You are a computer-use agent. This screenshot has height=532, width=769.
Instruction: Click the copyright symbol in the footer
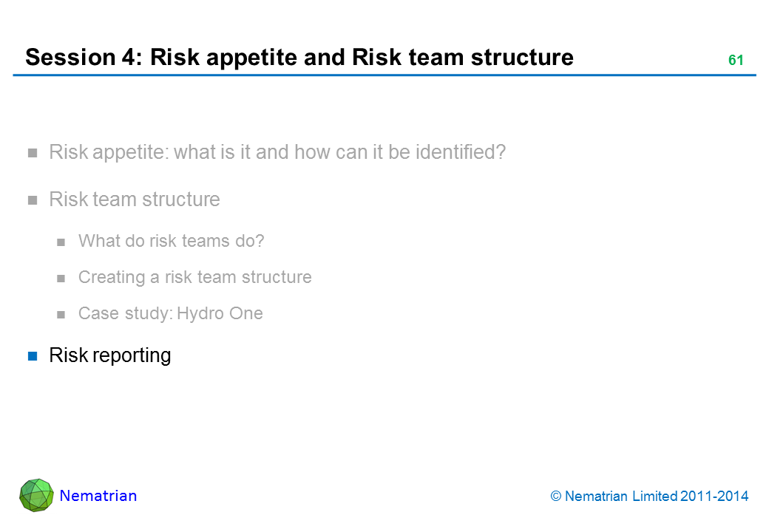click(x=555, y=497)
